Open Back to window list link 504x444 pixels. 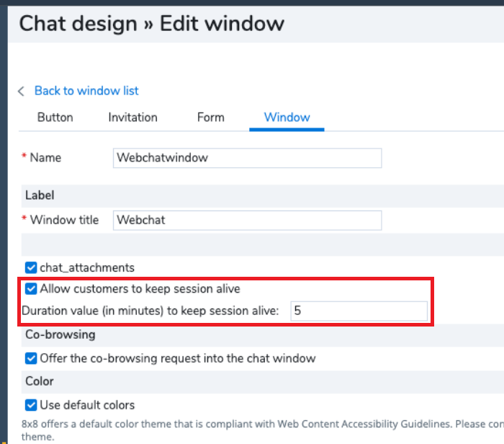tap(86, 91)
